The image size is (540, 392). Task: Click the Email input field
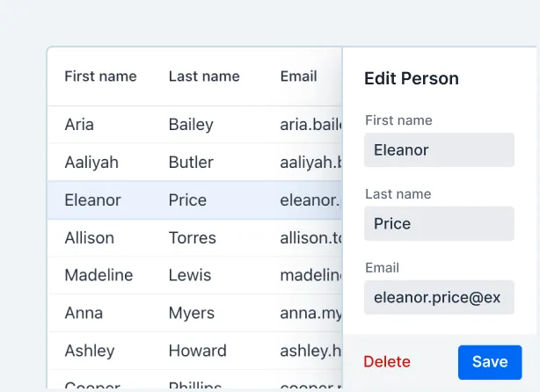439,298
